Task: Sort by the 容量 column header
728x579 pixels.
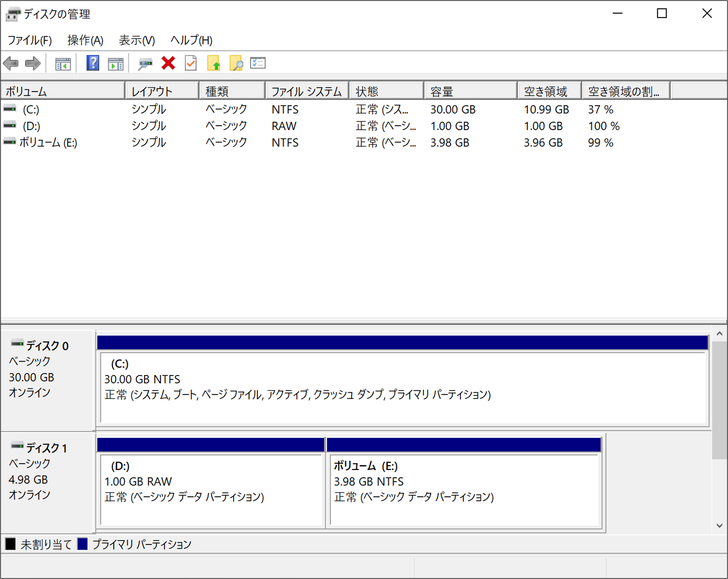Action: point(470,91)
